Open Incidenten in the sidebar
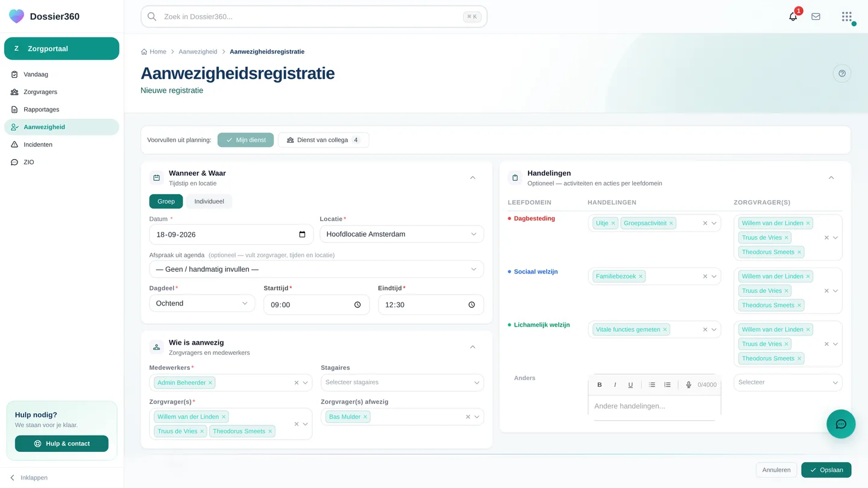Screen dimensions: 868x488 [61, 145]
